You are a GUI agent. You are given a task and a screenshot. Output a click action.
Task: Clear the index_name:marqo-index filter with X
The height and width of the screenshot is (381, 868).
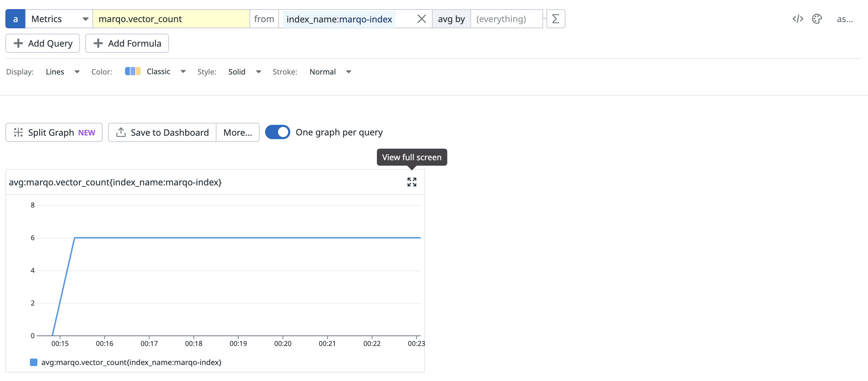[421, 19]
